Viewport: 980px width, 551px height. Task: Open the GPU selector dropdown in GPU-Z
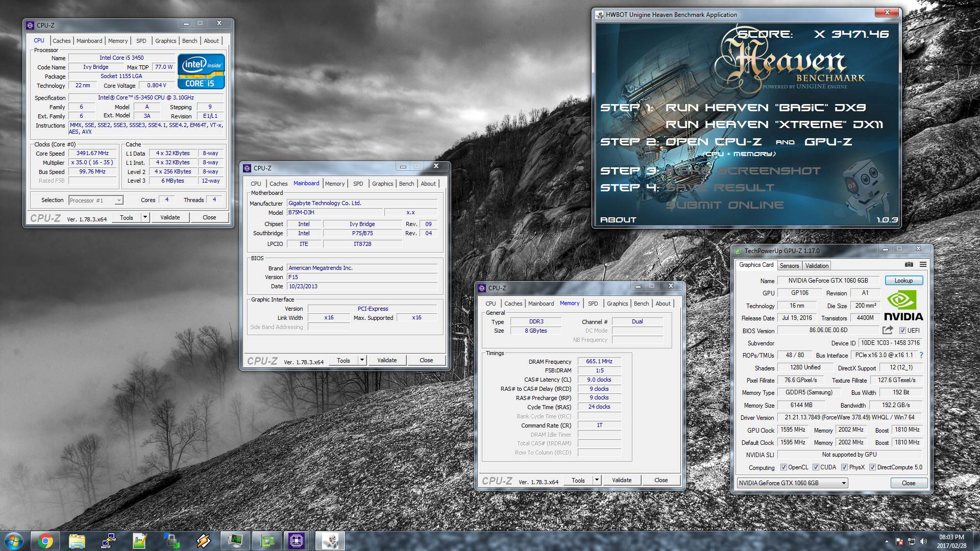pos(792,483)
